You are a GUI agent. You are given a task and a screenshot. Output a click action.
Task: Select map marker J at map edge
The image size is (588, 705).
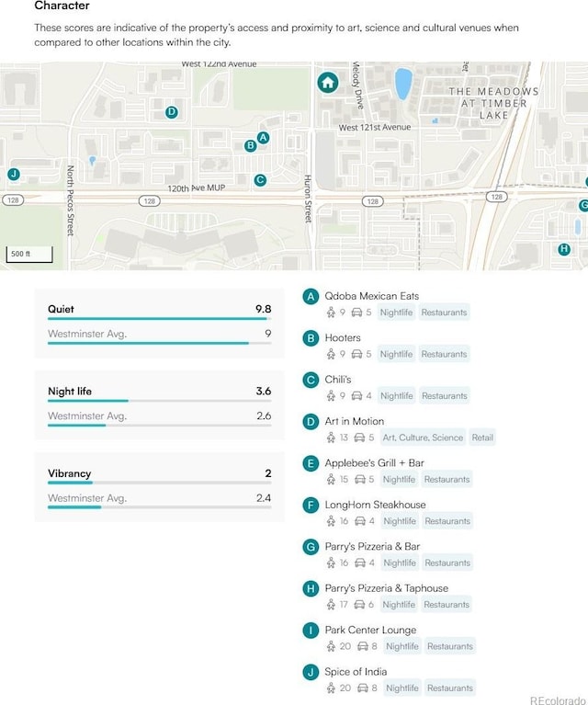pyautogui.click(x=14, y=174)
